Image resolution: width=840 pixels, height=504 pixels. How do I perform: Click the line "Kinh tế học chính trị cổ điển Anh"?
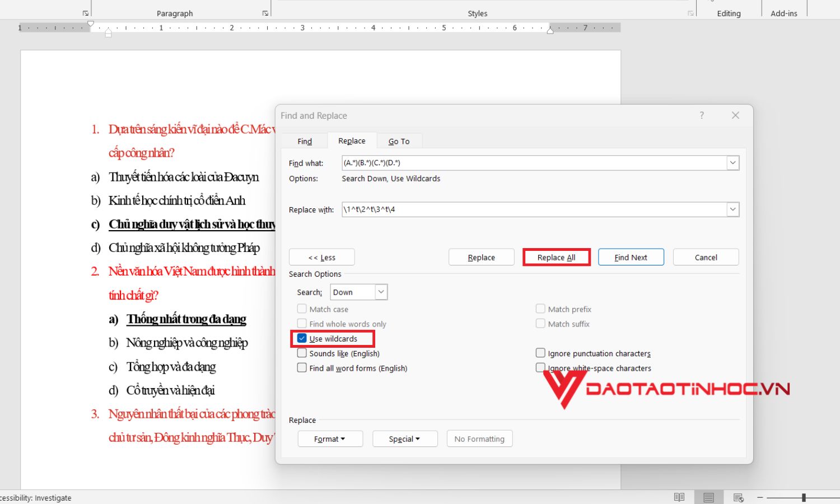[177, 200]
